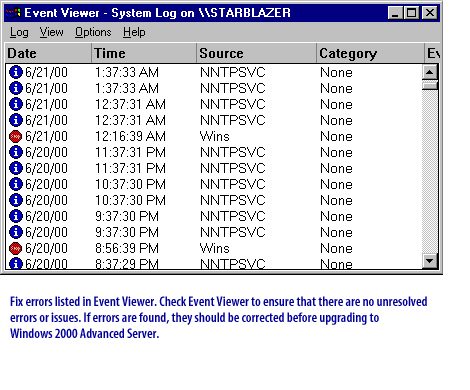Click the scroll up arrow of the event list
470x390 pixels.
[430, 72]
